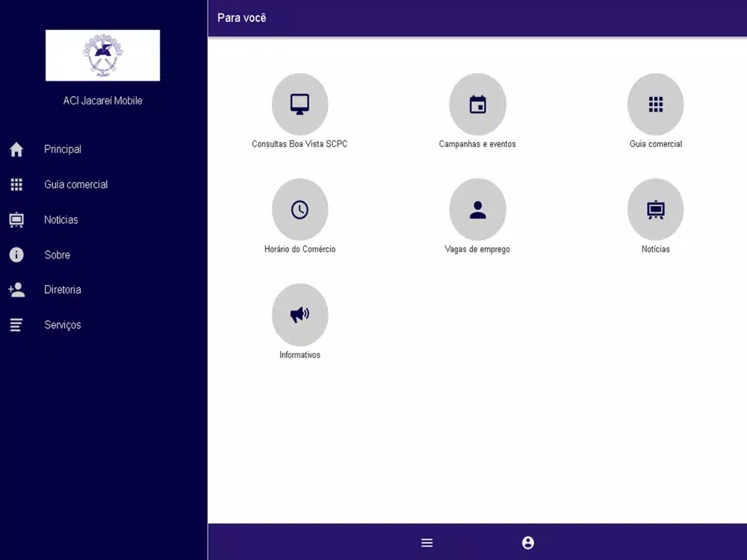The image size is (747, 560).
Task: Click the Horário do Comércio label
Action: tap(300, 249)
